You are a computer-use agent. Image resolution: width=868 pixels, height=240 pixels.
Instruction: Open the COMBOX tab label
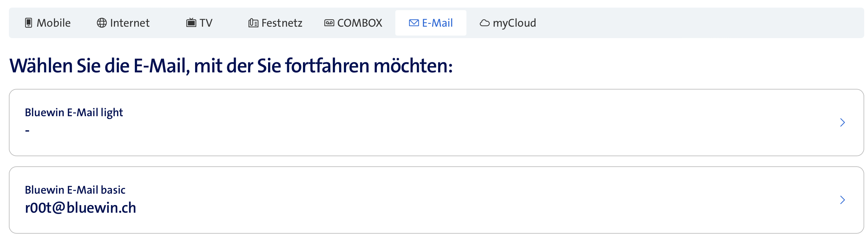point(359,23)
